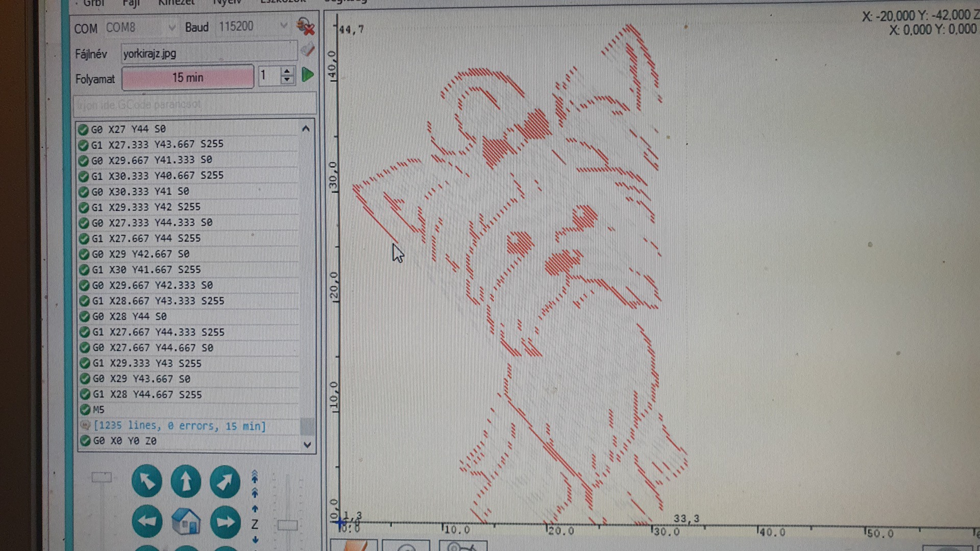Screen dimensions: 980x551
Task: Jog diagonally up-left with the arrow button
Action: pyautogui.click(x=147, y=481)
